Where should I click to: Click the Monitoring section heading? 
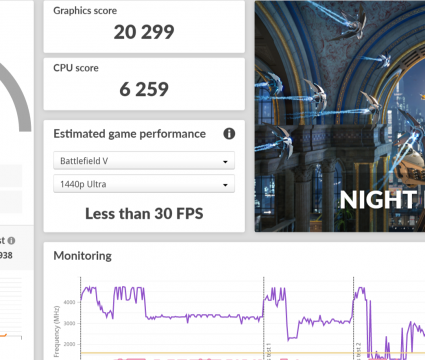(83, 256)
